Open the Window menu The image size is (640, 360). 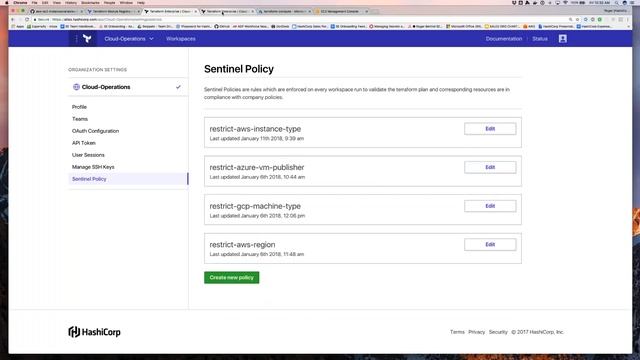126,2
